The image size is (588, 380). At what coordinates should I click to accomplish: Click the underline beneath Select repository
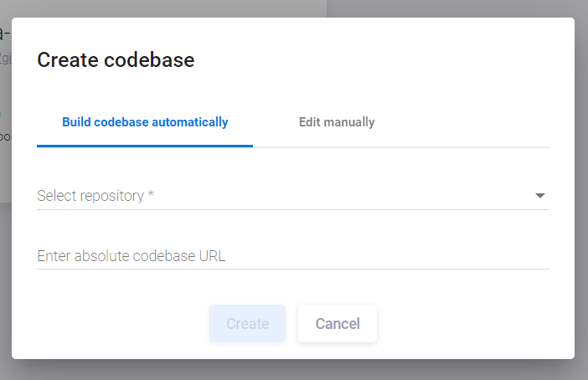pos(293,209)
